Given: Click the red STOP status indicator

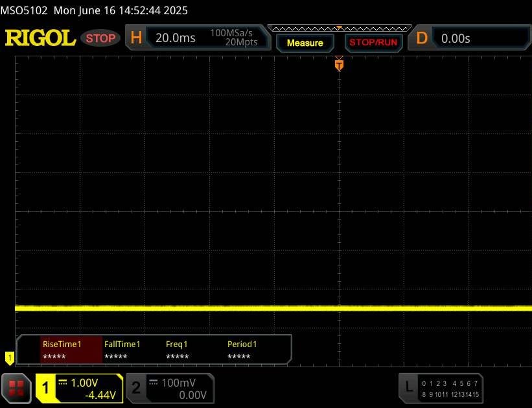Looking at the screenshot, I should click(100, 38).
